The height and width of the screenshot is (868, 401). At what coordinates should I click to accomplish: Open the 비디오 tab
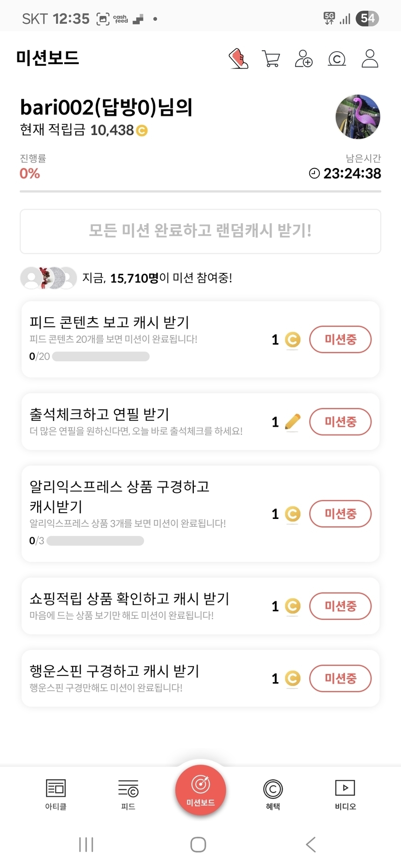[x=345, y=794]
